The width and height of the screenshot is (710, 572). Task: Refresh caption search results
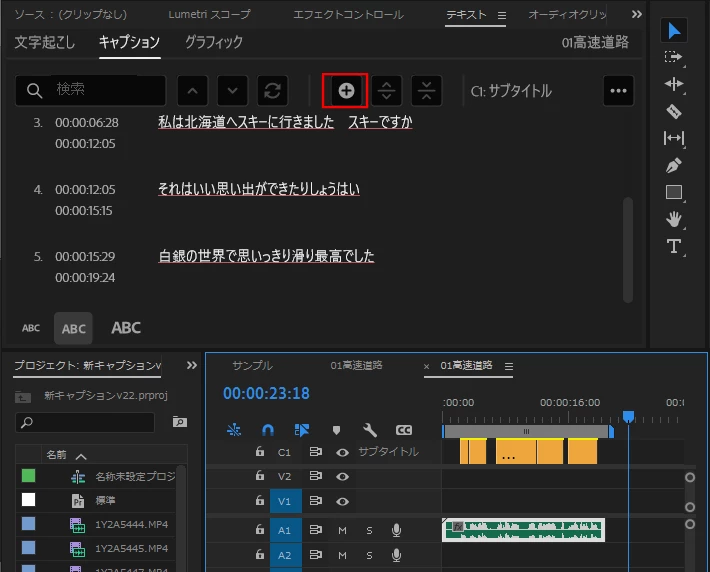pos(272,91)
